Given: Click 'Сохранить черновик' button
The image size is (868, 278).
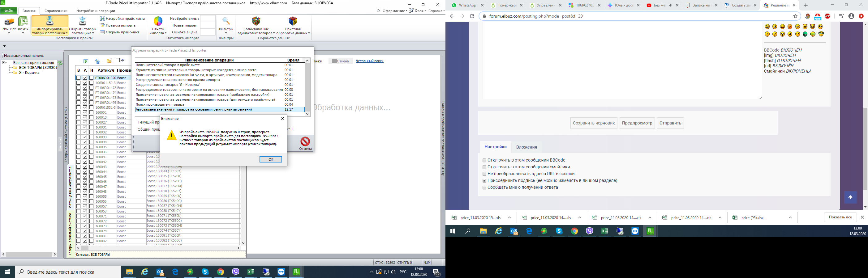Looking at the screenshot, I should coord(594,123).
